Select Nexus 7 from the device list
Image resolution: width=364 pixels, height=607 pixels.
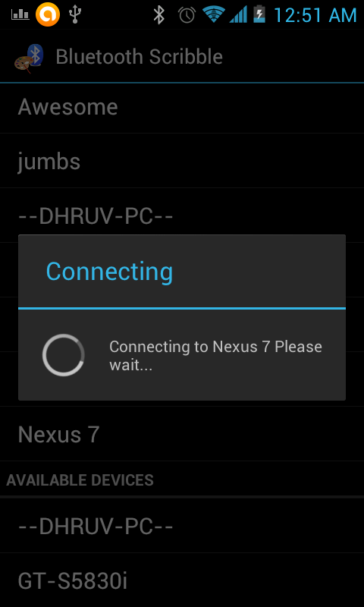(182, 434)
